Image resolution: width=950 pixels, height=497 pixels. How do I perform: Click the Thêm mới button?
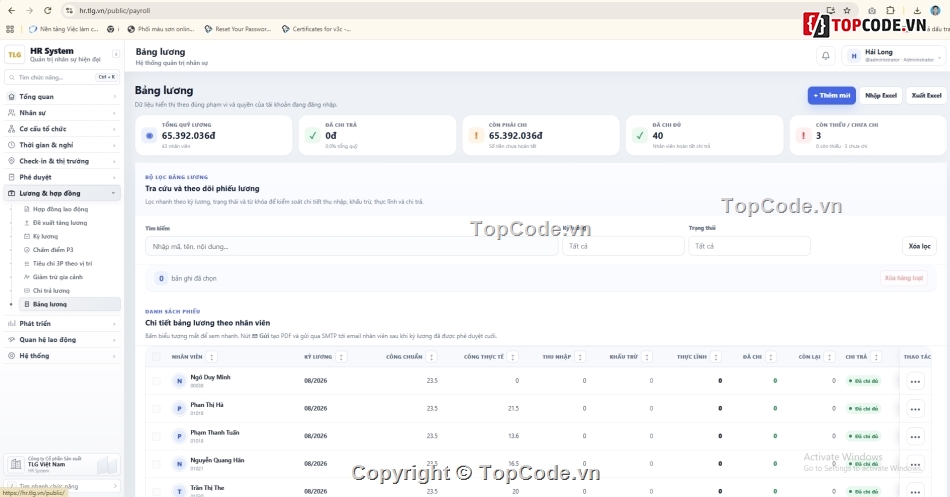coord(831,95)
